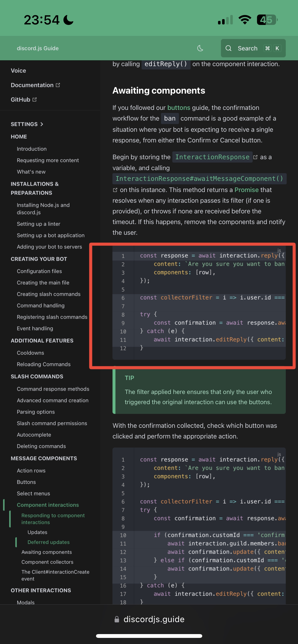The height and width of the screenshot is (644, 298).
Task: Open Buttons page in sidebar
Action: 26,482
